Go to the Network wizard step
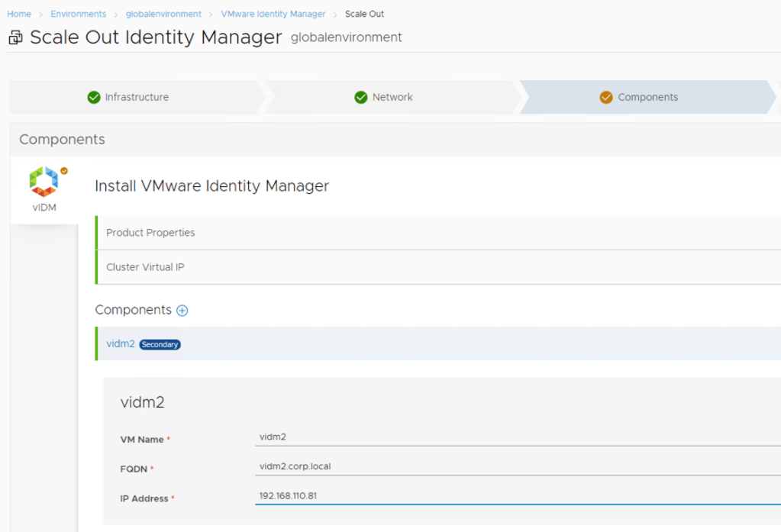781x532 pixels. click(392, 97)
